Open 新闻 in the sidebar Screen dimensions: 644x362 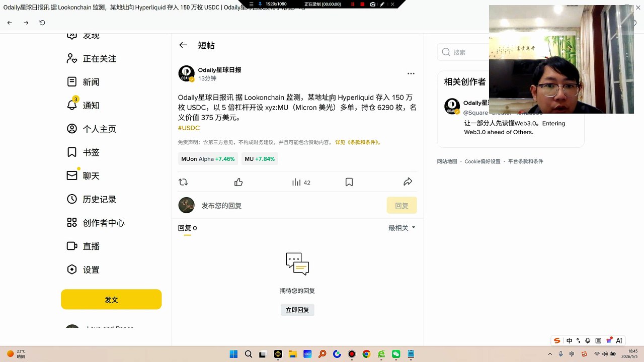84,82
